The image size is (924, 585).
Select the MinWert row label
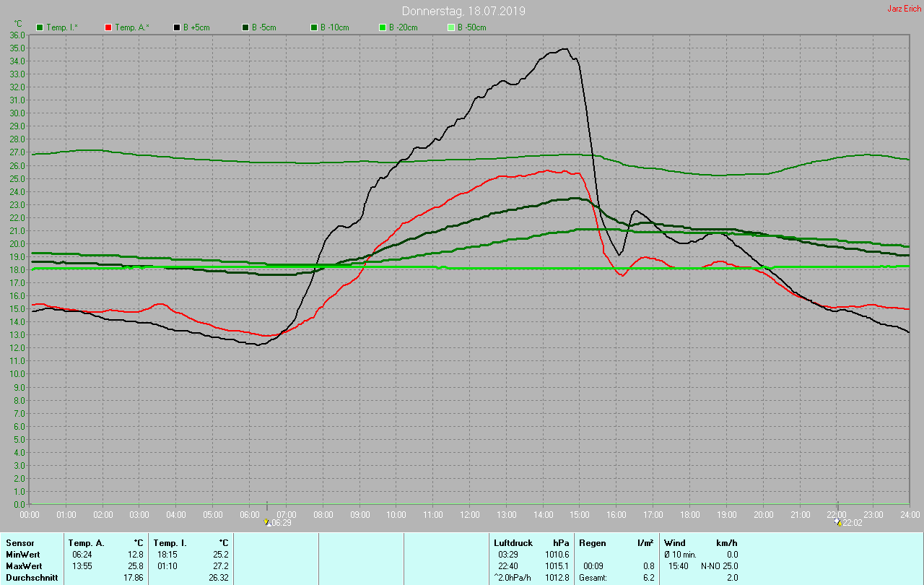(x=22, y=554)
